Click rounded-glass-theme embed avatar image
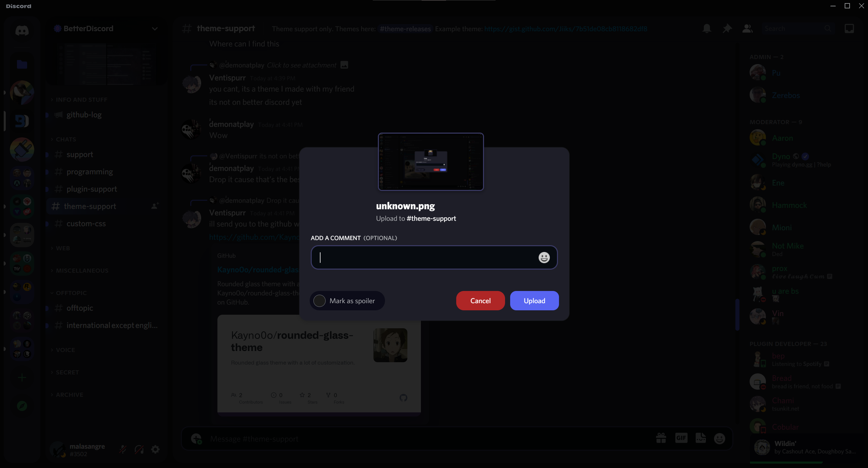868x468 pixels. (x=390, y=345)
